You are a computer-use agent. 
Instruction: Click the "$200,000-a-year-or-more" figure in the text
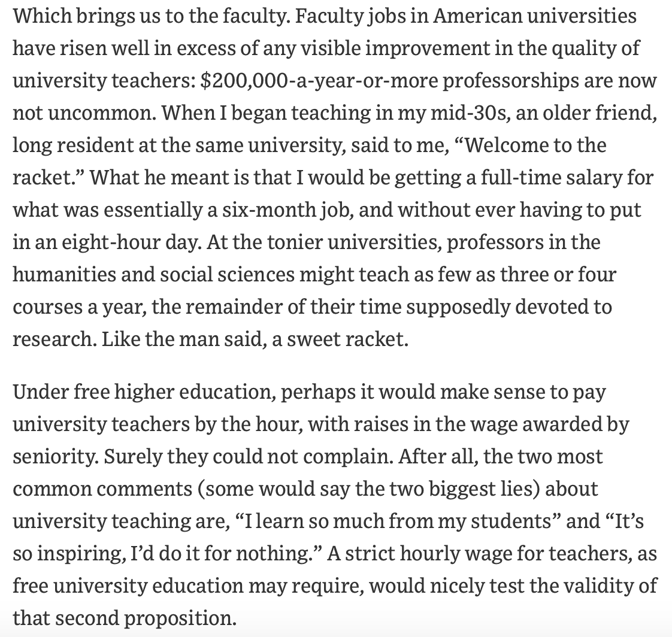[319, 81]
